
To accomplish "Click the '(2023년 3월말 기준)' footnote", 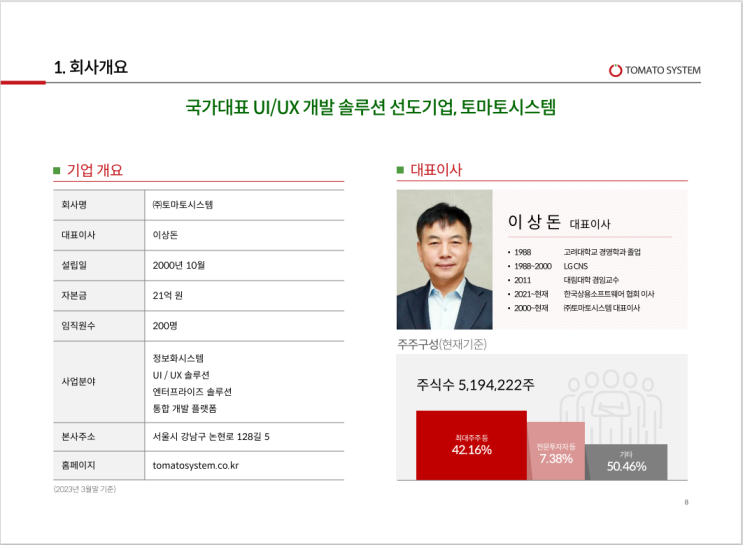I will click(x=85, y=489).
